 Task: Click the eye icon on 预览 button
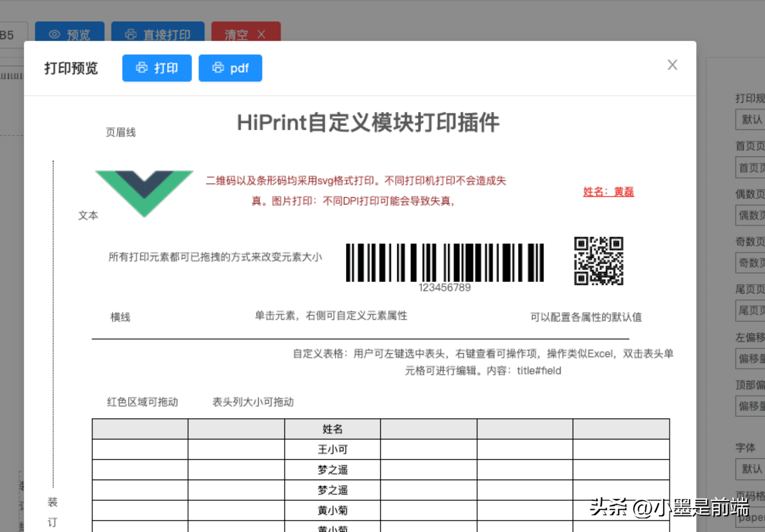54,34
